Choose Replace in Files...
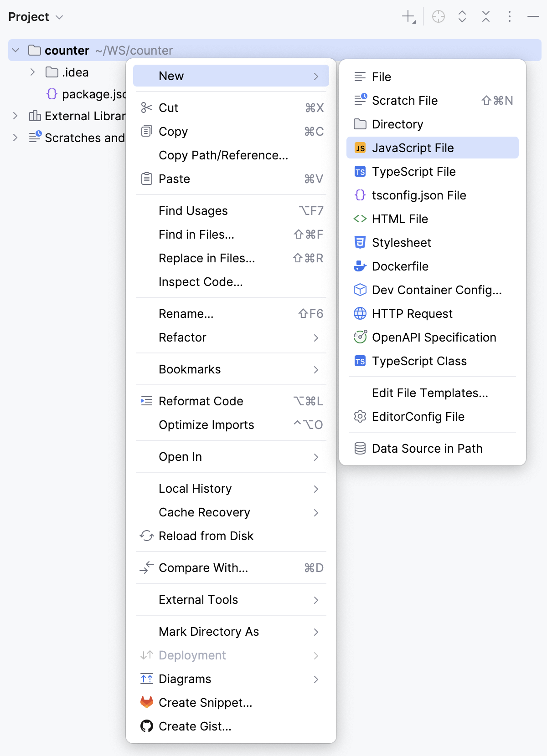This screenshot has width=547, height=756. [231, 258]
